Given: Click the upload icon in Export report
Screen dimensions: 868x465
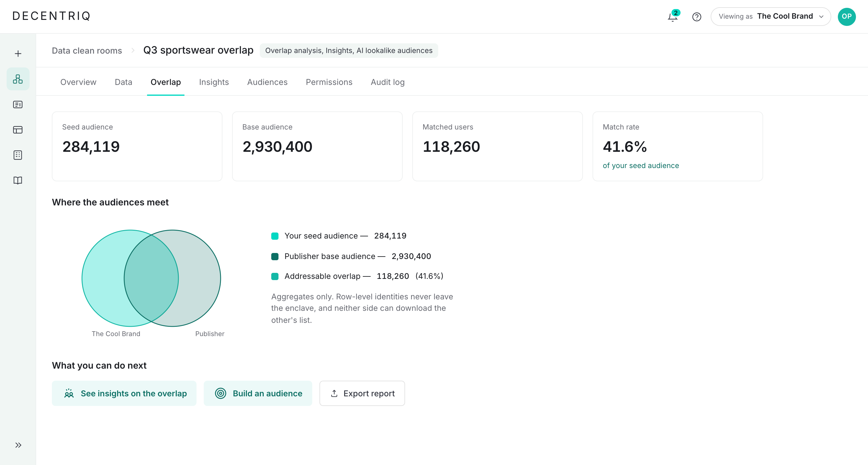Looking at the screenshot, I should coord(334,393).
